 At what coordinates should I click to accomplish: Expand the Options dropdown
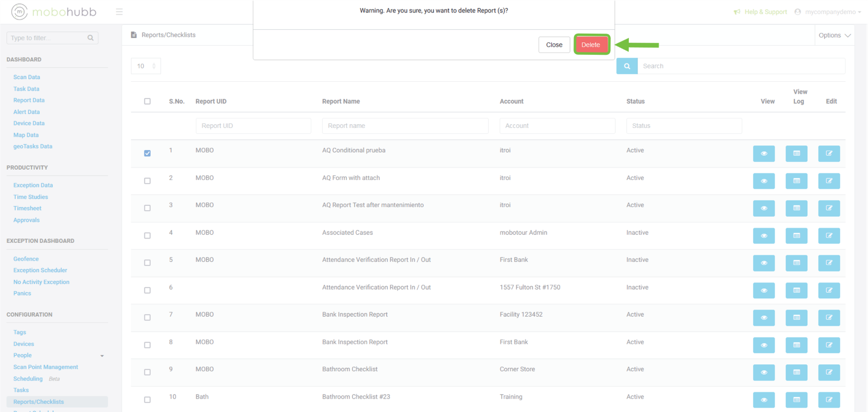pyautogui.click(x=834, y=35)
